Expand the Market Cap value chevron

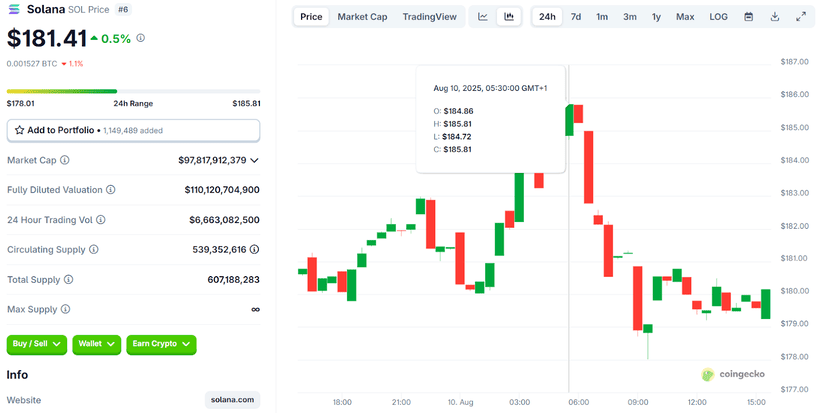tap(255, 160)
